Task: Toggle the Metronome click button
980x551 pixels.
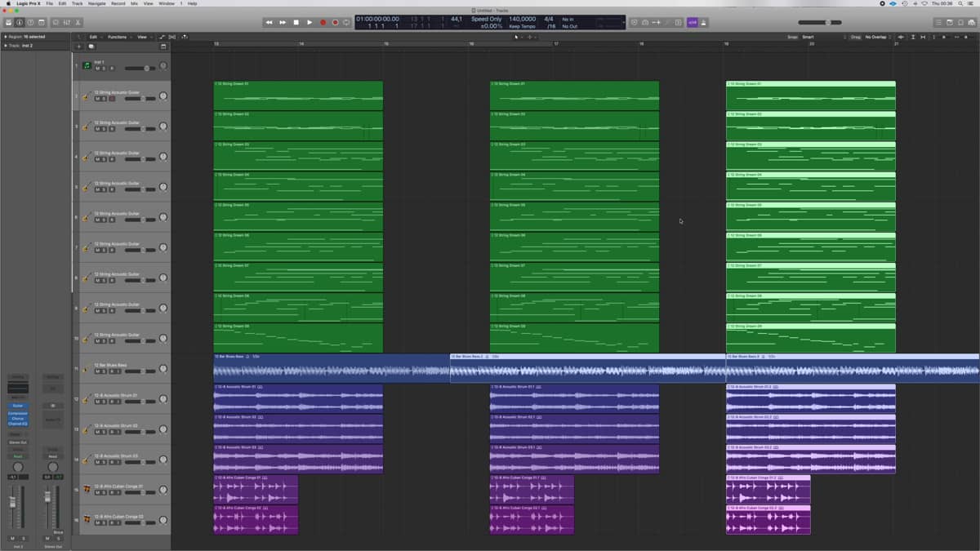Action: pyautogui.click(x=703, y=22)
